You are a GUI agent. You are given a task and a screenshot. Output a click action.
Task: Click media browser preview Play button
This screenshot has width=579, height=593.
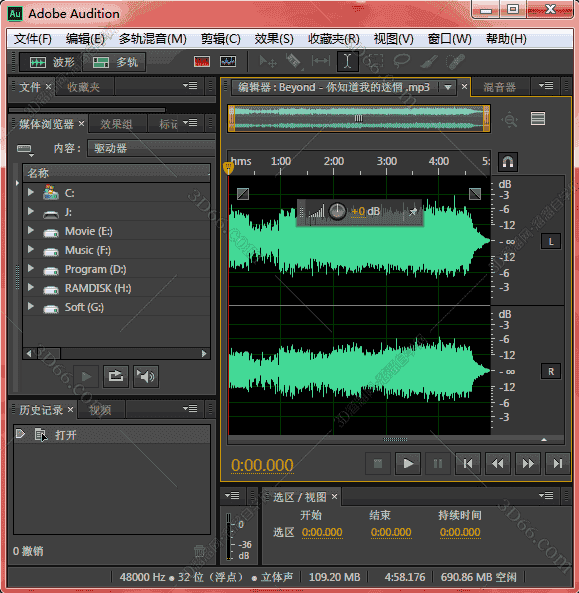tap(86, 377)
